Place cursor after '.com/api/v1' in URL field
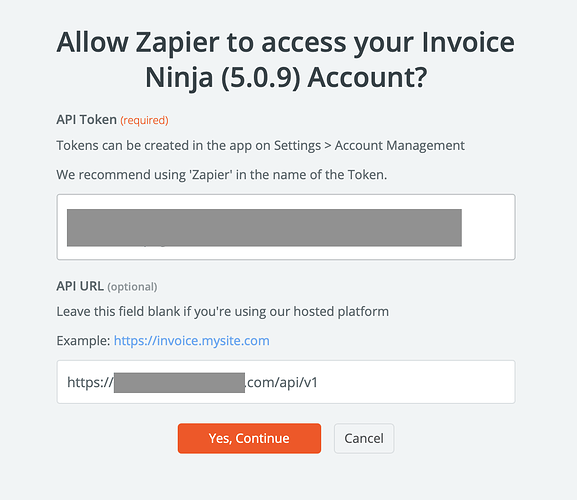Viewport: 577px width, 500px height. [318, 383]
